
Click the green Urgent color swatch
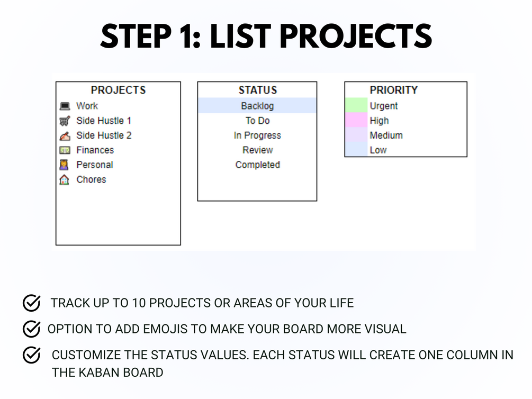[356, 105]
